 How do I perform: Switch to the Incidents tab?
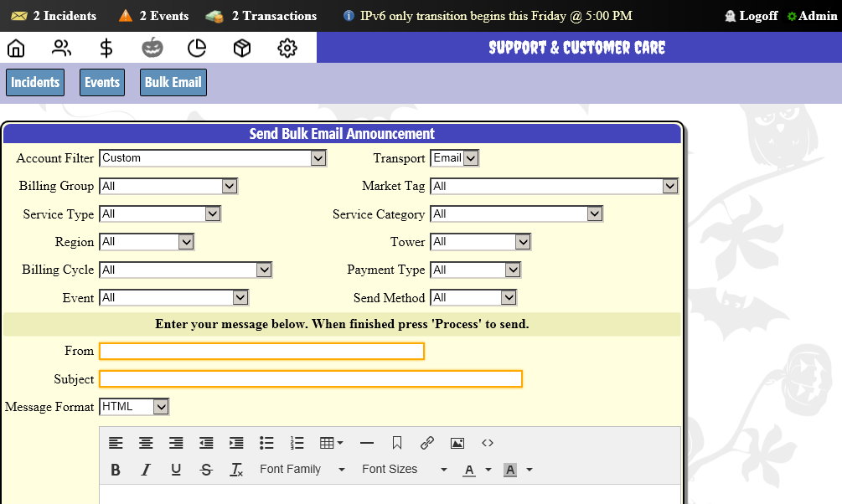click(x=35, y=82)
